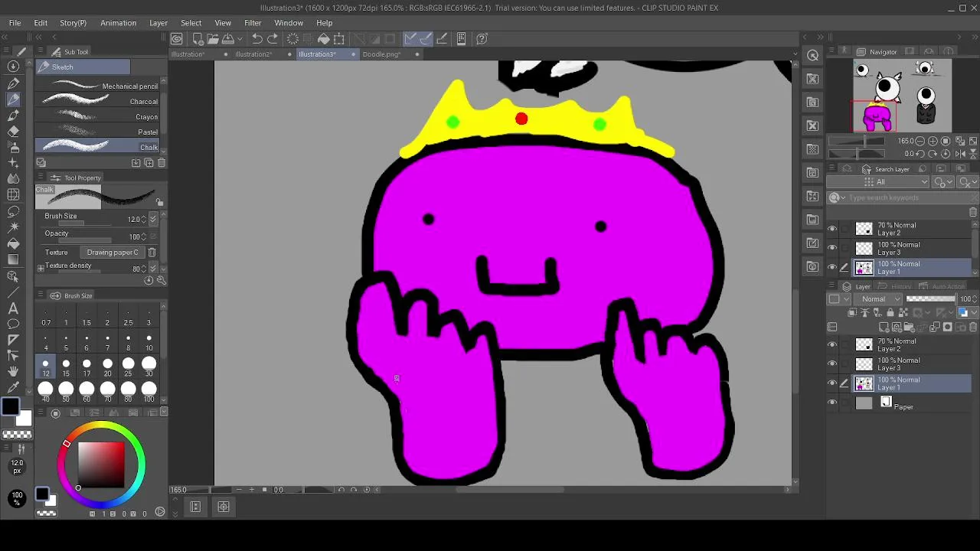Open Texture density dynamics dropdown button

[x=153, y=269]
